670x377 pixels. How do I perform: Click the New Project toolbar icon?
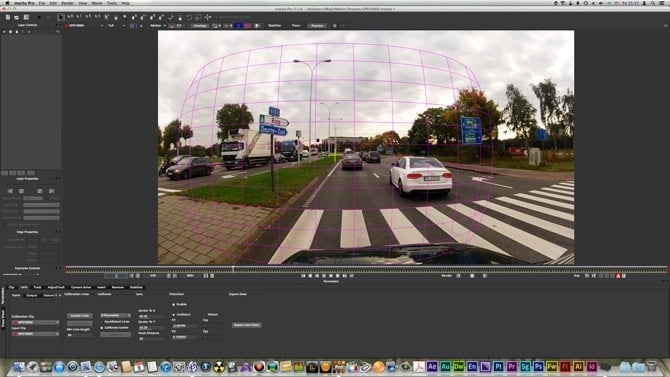click(x=8, y=17)
